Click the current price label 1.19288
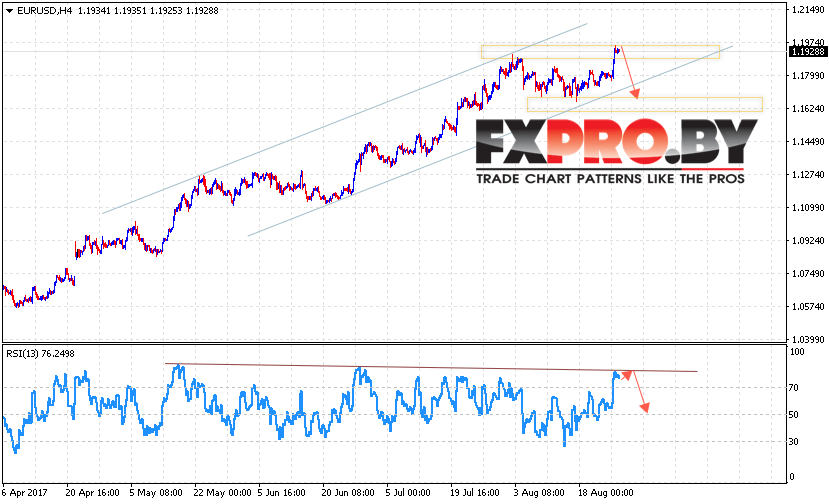The height and width of the screenshot is (504, 829). (x=806, y=51)
